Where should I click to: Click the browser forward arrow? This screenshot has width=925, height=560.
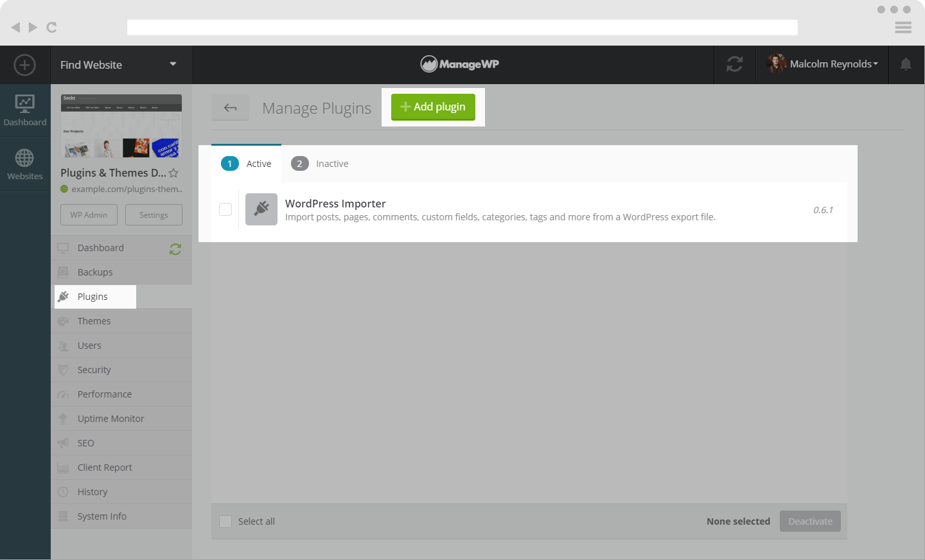[x=33, y=27]
